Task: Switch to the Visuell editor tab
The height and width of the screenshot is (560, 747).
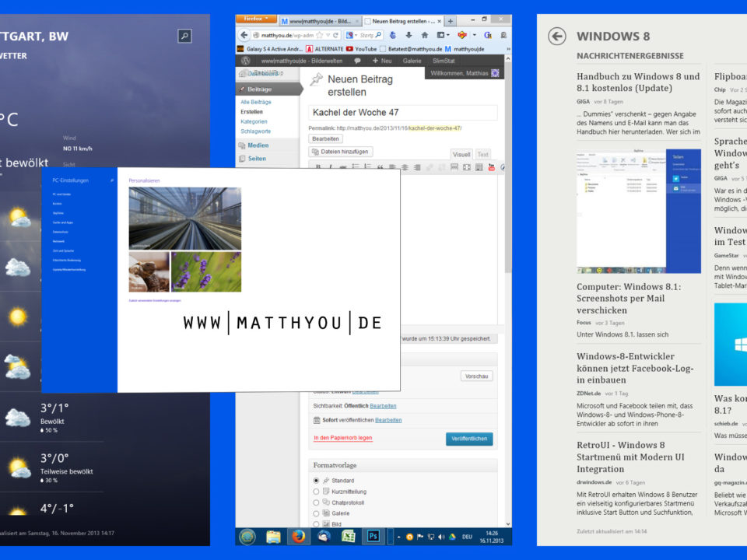Action: pyautogui.click(x=461, y=155)
